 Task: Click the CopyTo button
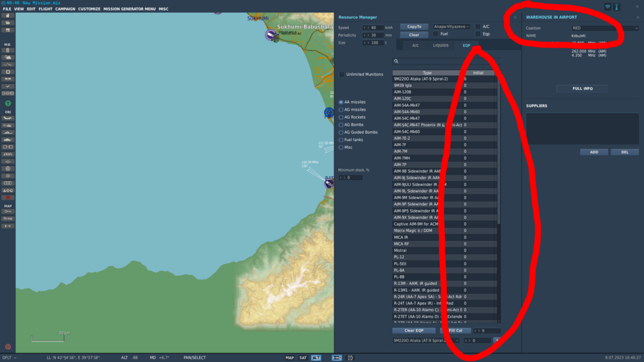tap(414, 26)
